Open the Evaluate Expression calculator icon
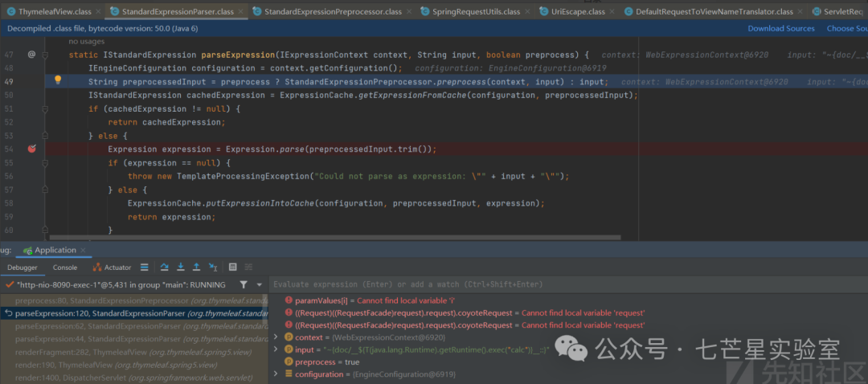This screenshot has height=384, width=868. tap(232, 268)
